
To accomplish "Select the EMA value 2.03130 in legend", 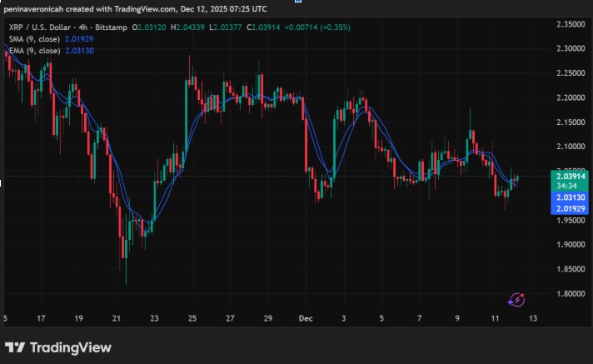I will click(x=79, y=51).
